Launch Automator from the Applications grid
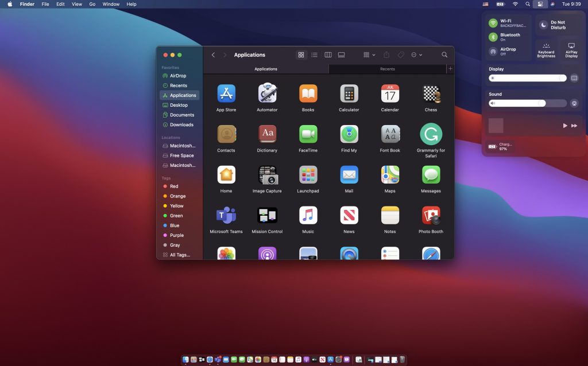588x366 pixels. [267, 94]
